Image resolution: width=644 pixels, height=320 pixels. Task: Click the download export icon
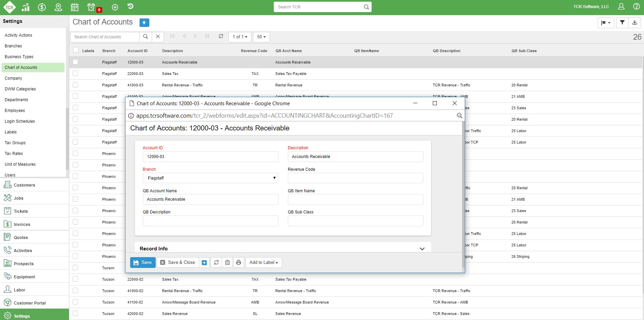tap(635, 23)
